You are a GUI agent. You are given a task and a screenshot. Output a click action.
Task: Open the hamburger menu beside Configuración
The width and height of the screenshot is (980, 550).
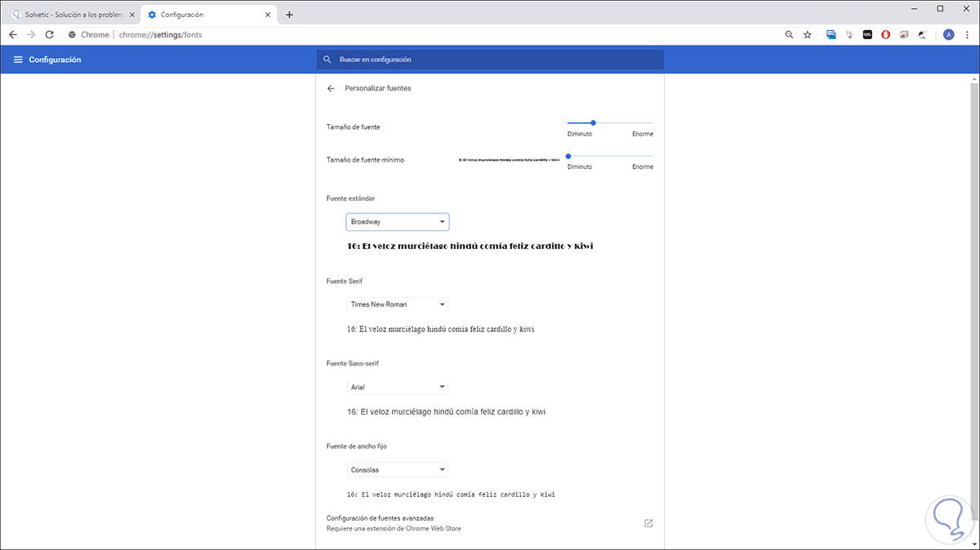[18, 60]
